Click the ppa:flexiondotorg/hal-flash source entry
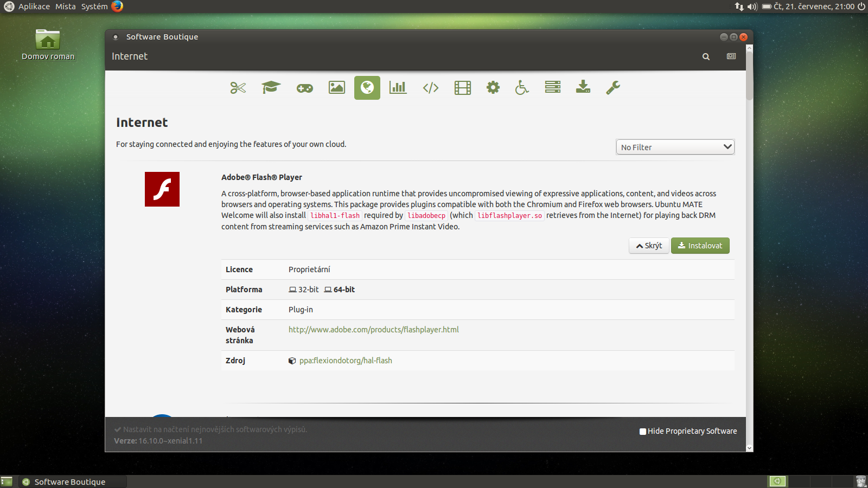This screenshot has height=488, width=868. pos(346,360)
